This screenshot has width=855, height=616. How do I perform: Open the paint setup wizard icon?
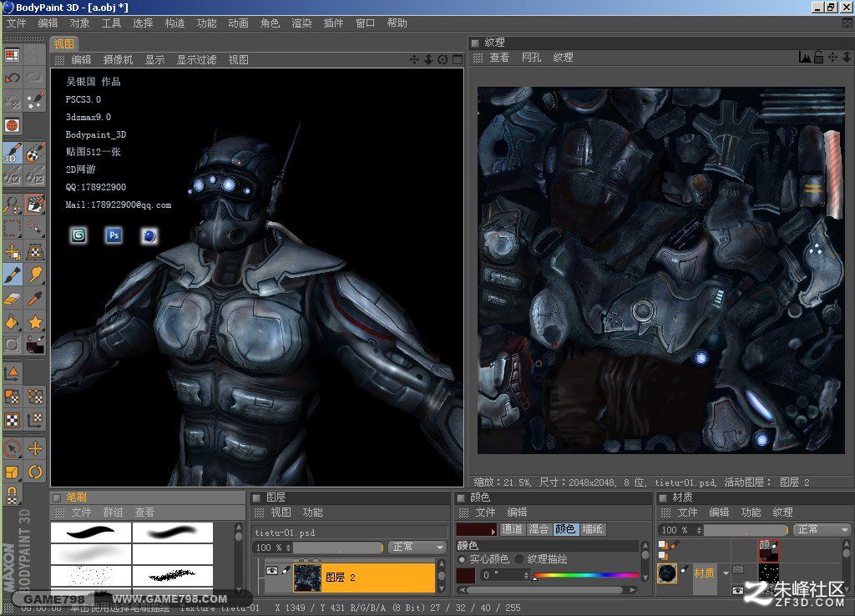coord(35,101)
